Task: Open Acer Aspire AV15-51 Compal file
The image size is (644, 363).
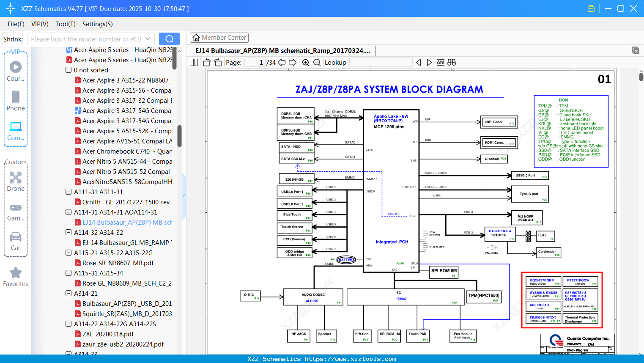Action: (x=123, y=141)
